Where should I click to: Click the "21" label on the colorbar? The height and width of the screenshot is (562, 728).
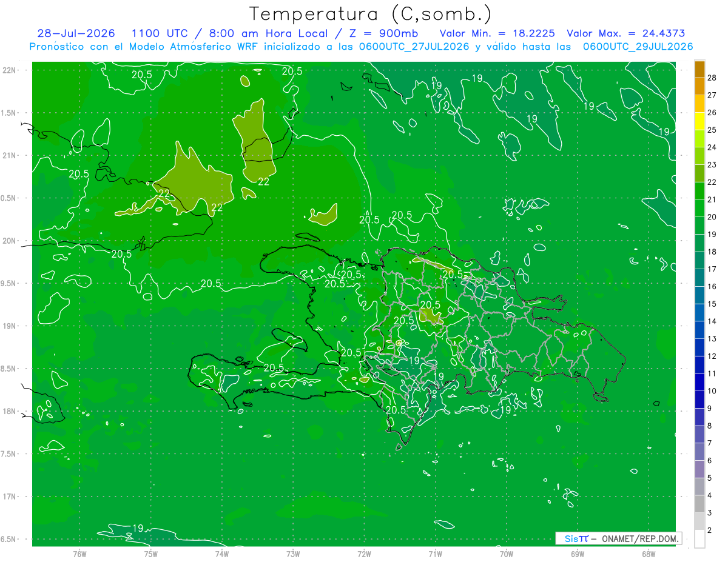point(712,199)
